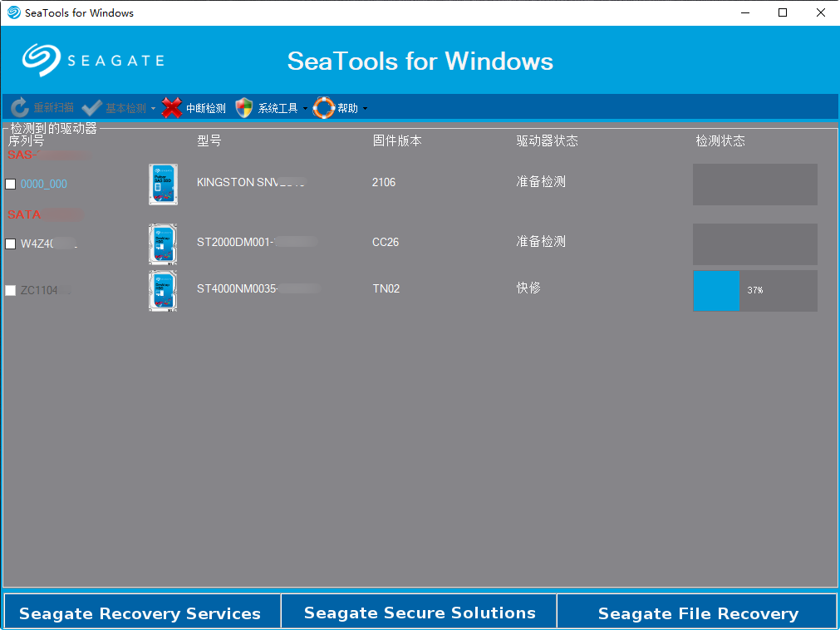This screenshot has height=630, width=840.
Task: Open Seagate Secure Solutions
Action: click(x=420, y=611)
